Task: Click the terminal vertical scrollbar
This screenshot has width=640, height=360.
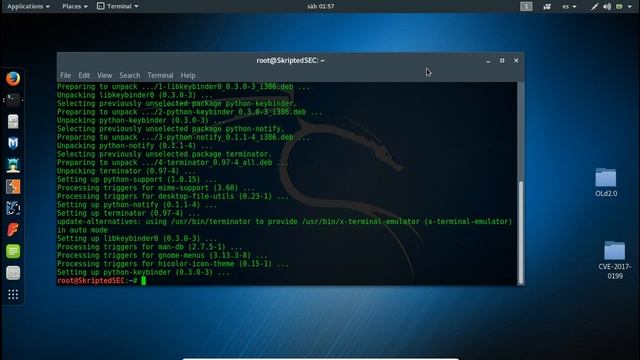Action: 520,232
